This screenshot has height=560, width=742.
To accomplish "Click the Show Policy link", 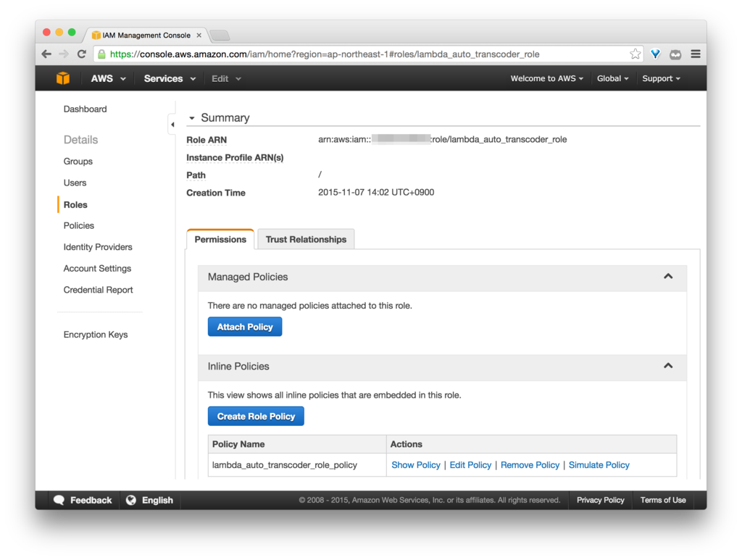I will (x=415, y=465).
